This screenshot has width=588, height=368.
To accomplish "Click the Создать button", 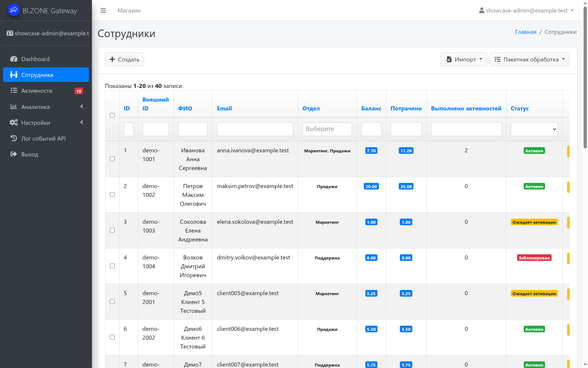I will (125, 59).
